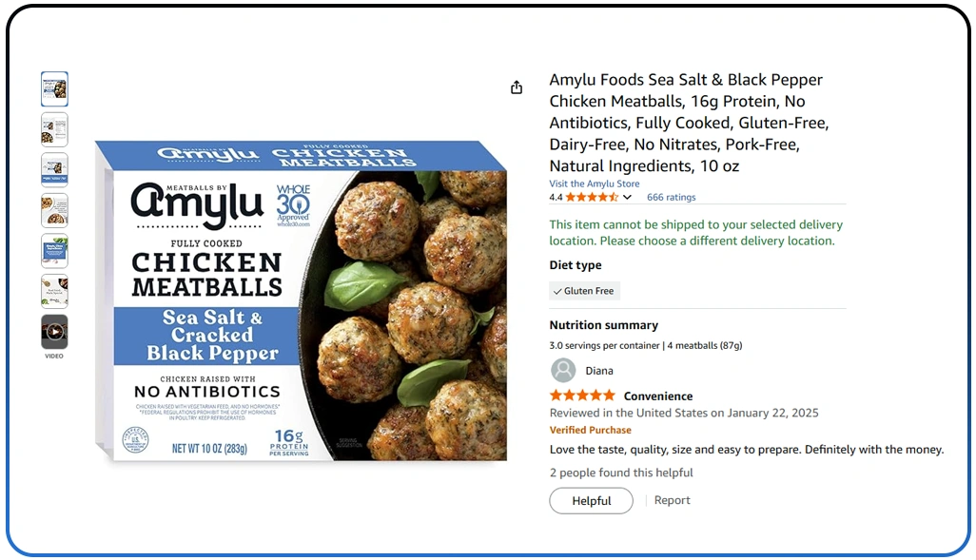This screenshot has width=976, height=560.
Task: Visit the Amylu Store link
Action: tap(595, 183)
